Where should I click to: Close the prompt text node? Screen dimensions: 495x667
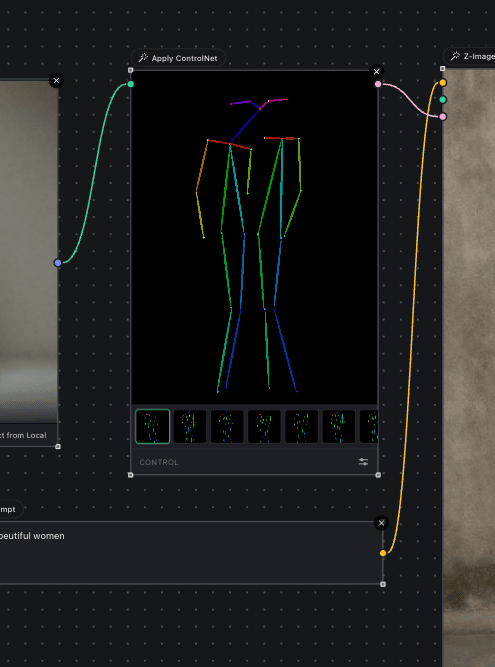tap(381, 523)
